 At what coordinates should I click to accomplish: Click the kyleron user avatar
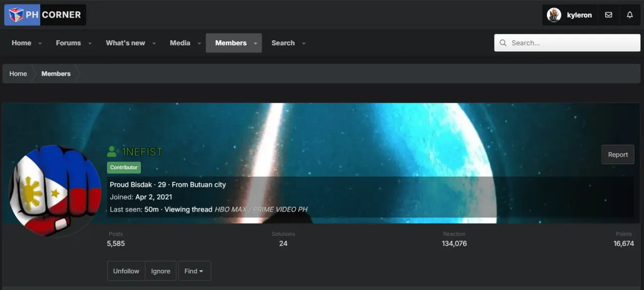554,15
